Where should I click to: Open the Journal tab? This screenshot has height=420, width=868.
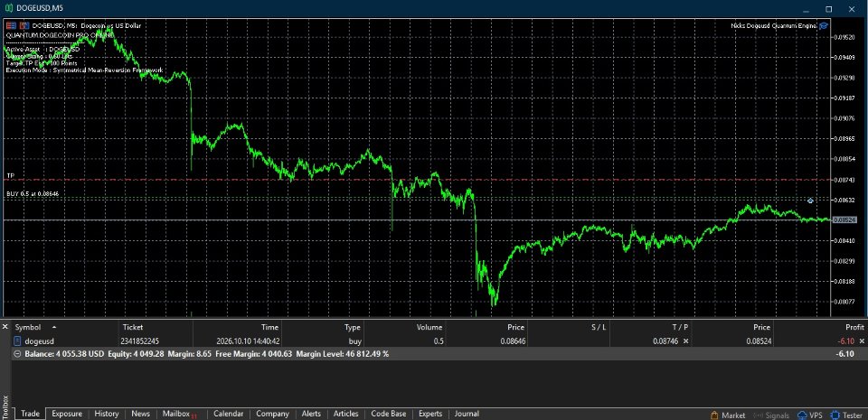pos(467,414)
